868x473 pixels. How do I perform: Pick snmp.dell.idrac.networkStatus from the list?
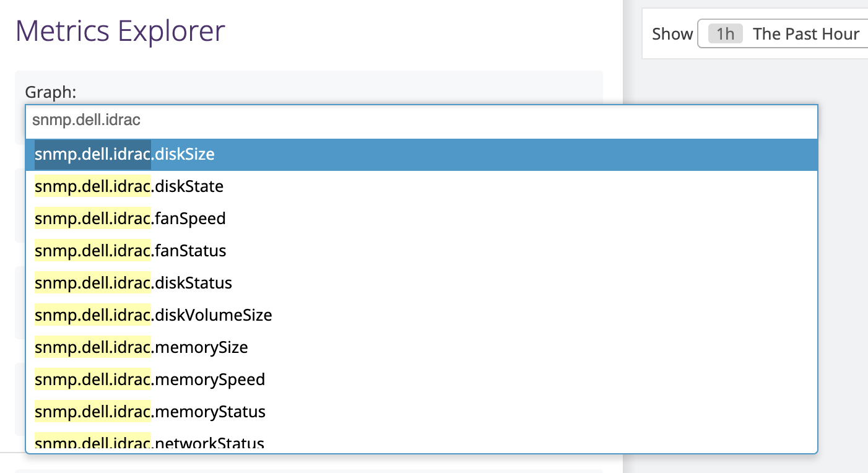tap(421, 442)
